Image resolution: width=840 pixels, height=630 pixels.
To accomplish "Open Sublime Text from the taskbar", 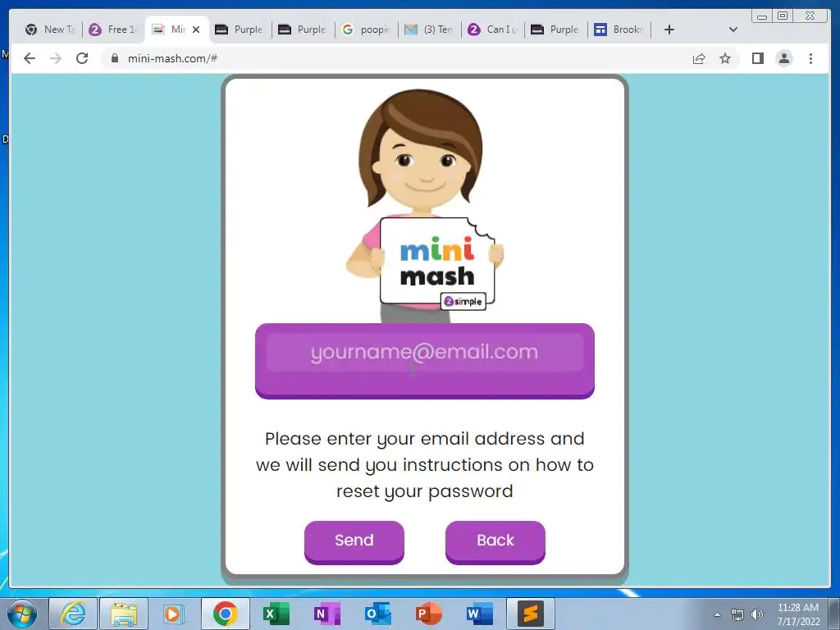I will pyautogui.click(x=531, y=614).
